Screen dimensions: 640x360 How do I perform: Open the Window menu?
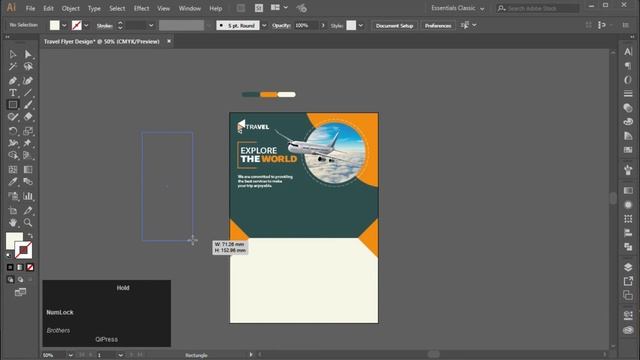click(x=189, y=8)
